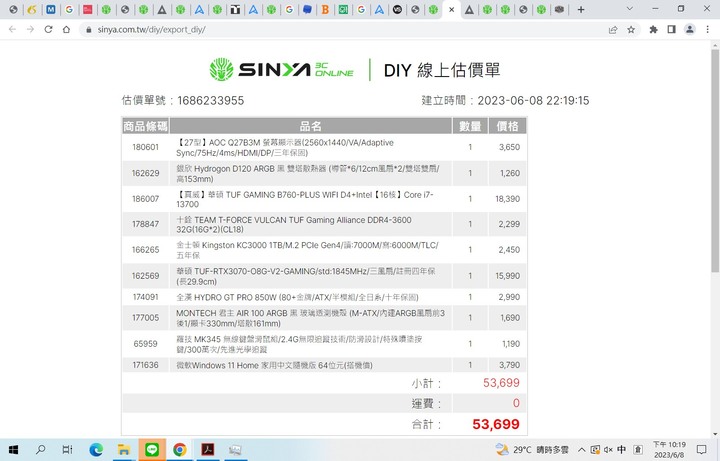Click the 品名 column header

point(310,126)
